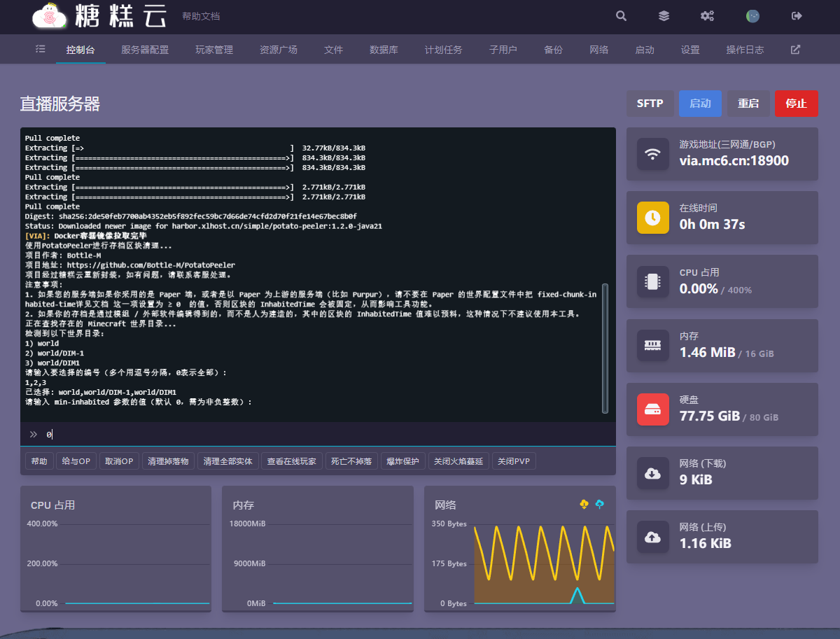Open SFTP connection details
Screen dimensions: 840x639
click(650, 104)
